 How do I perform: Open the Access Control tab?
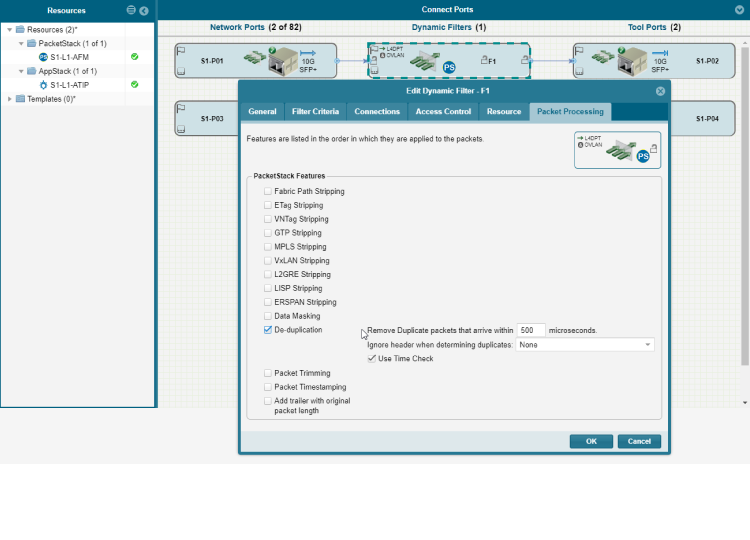443,111
